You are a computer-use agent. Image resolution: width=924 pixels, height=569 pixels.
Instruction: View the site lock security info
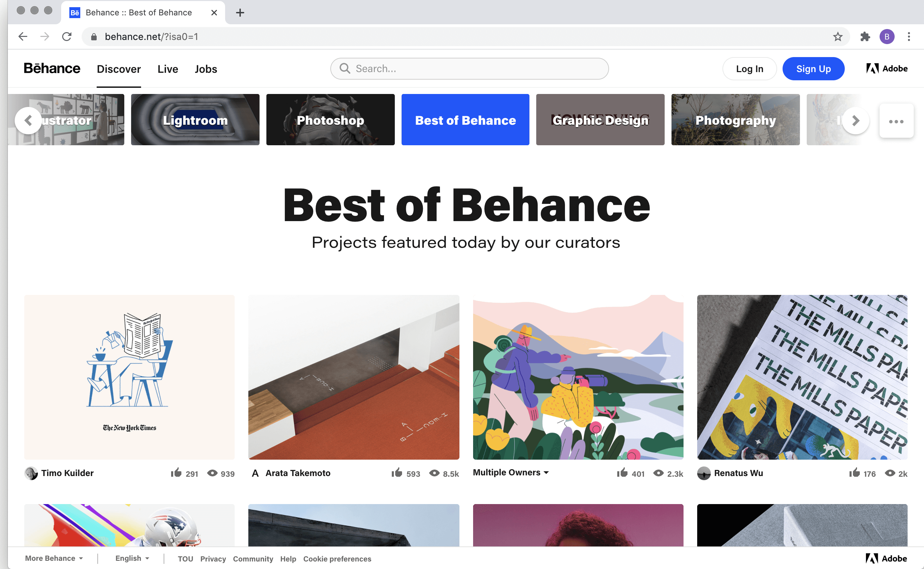click(x=94, y=37)
